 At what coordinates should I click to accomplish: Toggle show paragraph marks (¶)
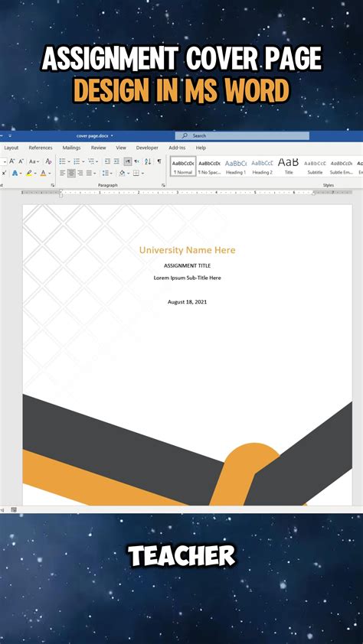point(159,161)
